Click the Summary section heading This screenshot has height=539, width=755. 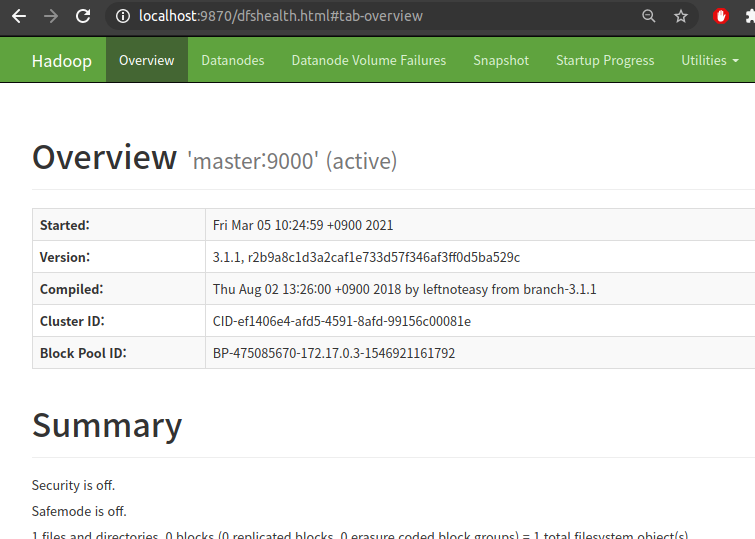(107, 426)
